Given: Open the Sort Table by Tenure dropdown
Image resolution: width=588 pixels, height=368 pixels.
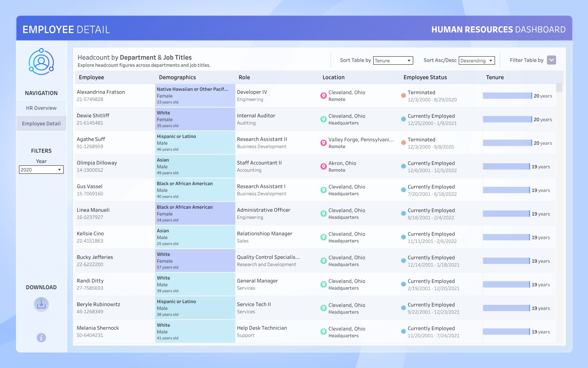Looking at the screenshot, I should pos(393,61).
